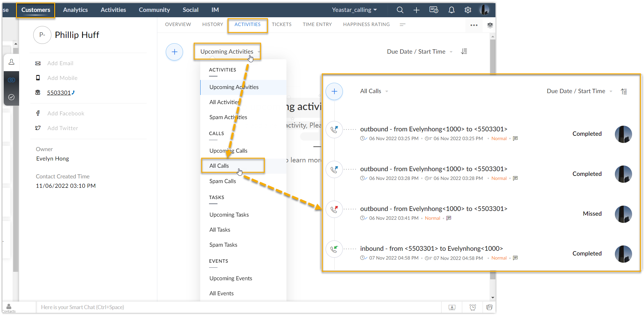
Task: Open the notifications bell icon
Action: [x=451, y=10]
